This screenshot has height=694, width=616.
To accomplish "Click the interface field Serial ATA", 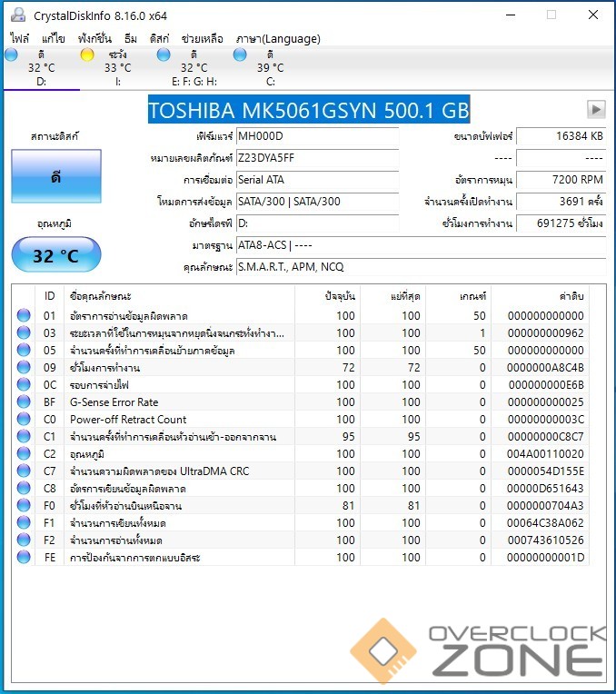I will (x=317, y=180).
